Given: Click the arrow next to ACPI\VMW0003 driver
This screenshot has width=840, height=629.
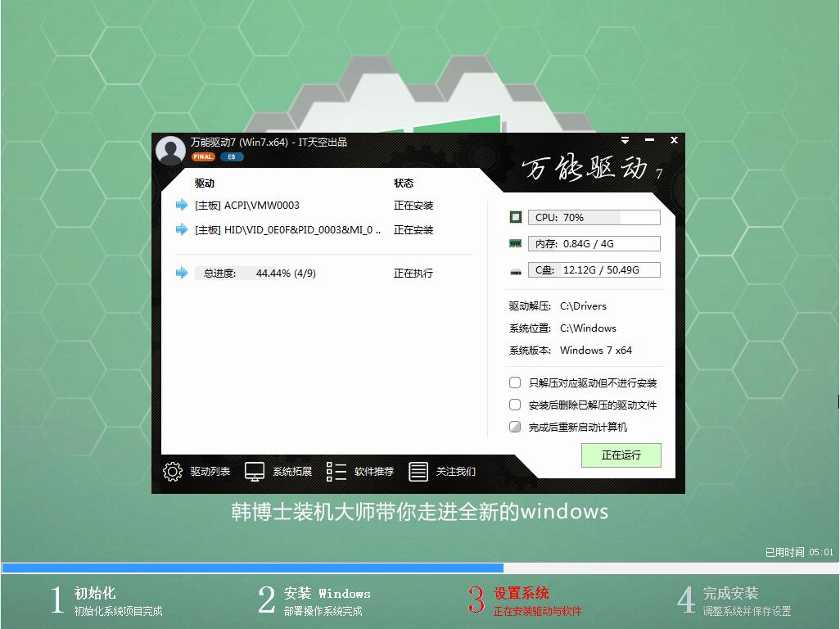Looking at the screenshot, I should click(x=181, y=205).
